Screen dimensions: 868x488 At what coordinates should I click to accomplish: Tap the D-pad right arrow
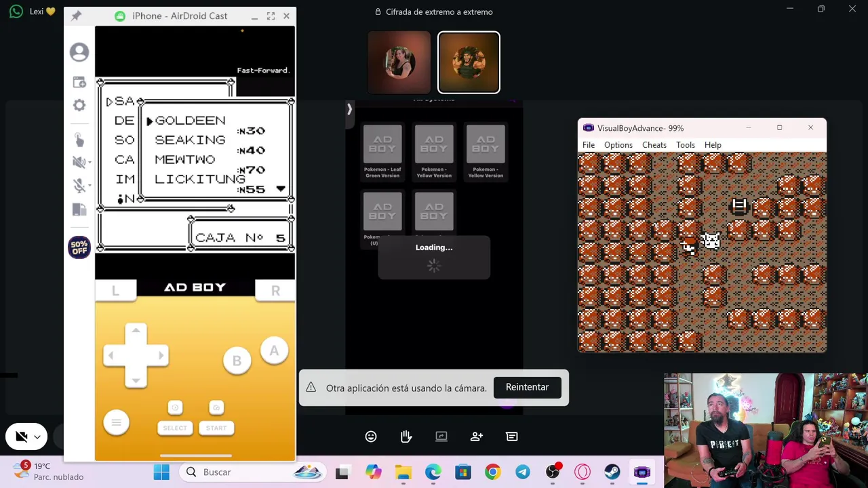pos(161,355)
